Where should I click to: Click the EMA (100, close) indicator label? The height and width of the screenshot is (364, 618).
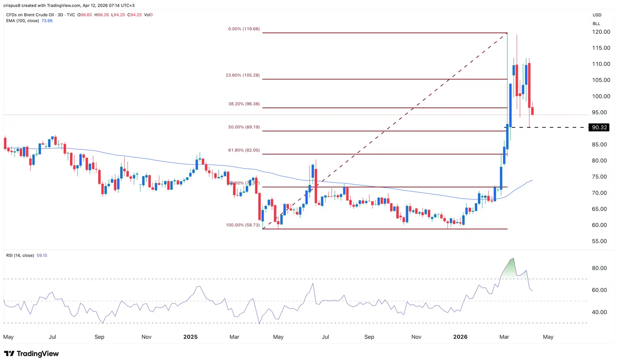[23, 21]
